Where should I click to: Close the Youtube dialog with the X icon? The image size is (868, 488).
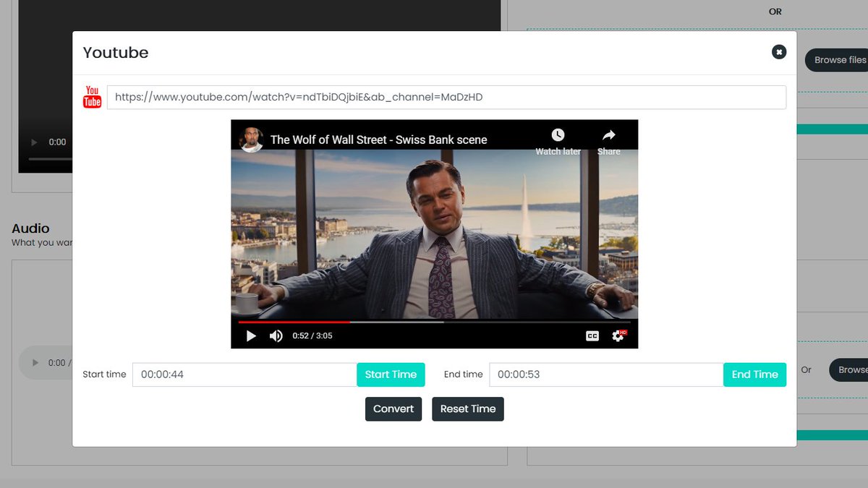tap(779, 52)
